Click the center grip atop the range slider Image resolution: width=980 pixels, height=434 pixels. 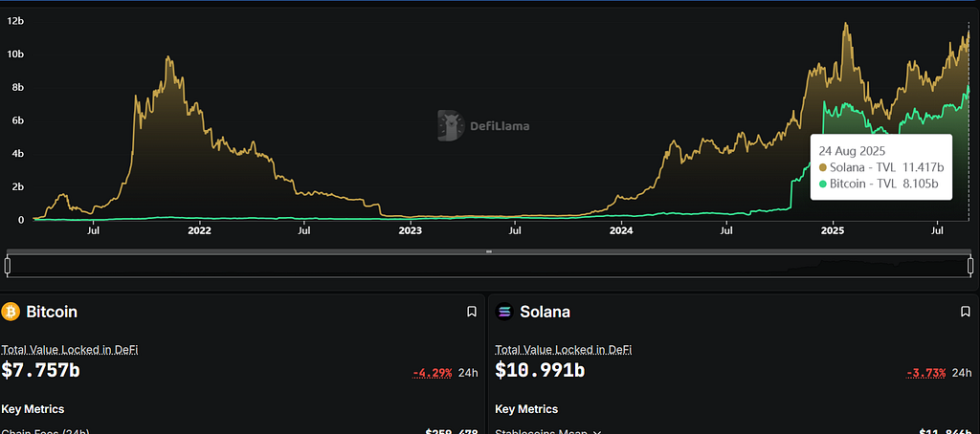[x=489, y=251]
